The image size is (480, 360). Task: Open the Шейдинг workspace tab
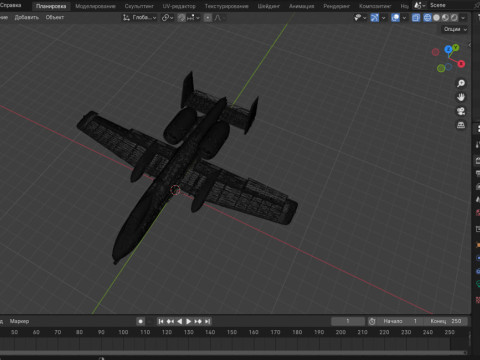click(268, 6)
